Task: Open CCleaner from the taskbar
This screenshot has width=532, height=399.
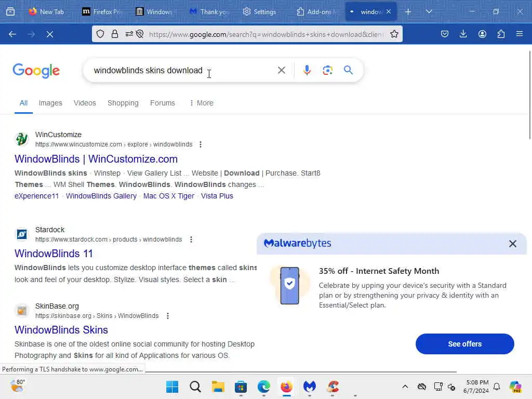Action: [332, 387]
